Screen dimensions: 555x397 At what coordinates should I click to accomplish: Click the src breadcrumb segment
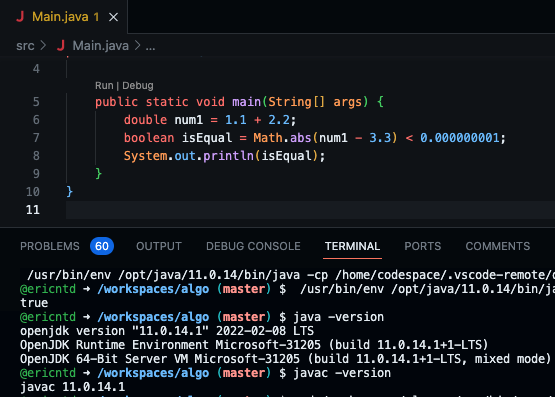click(25, 46)
